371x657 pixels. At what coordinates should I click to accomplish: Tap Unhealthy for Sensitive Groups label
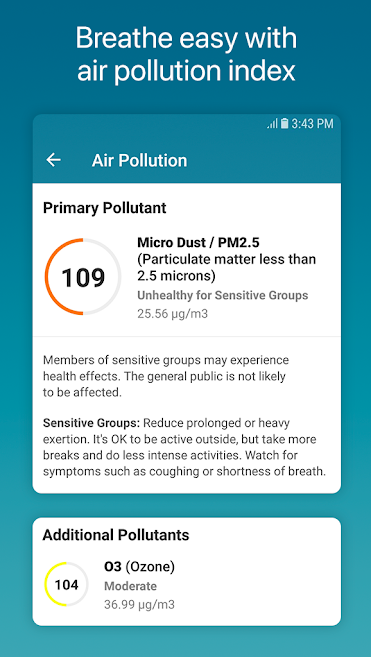tap(223, 295)
